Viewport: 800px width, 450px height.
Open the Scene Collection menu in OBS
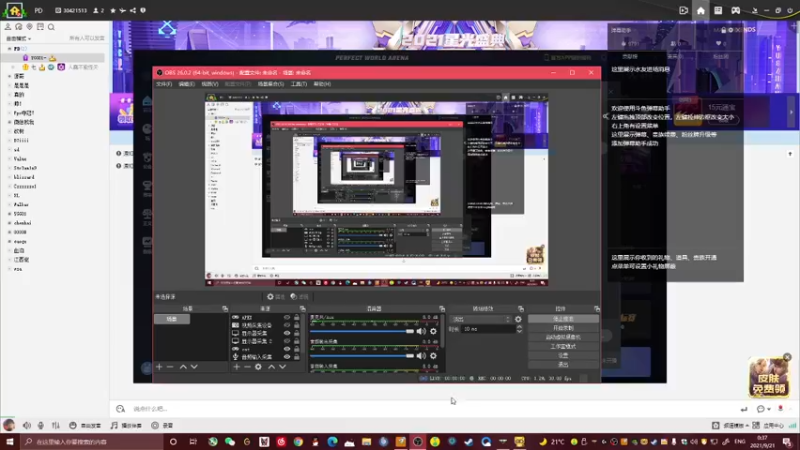270,84
